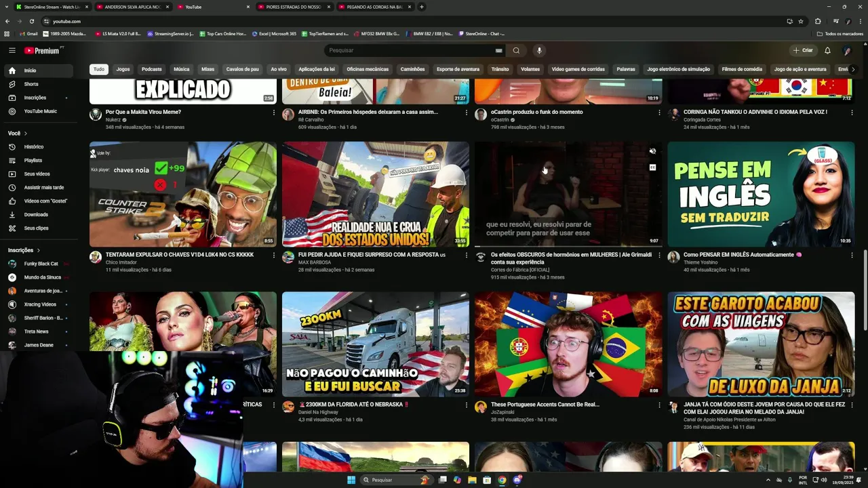The height and width of the screenshot is (488, 868).
Task: Open Shorts in the sidebar
Action: pos(38,84)
